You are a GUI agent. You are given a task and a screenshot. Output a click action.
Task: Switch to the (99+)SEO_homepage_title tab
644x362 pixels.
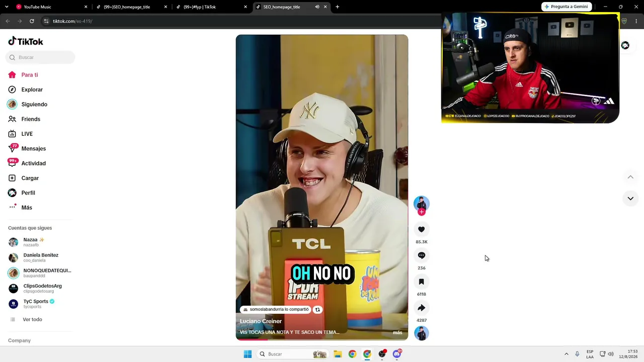point(131,7)
